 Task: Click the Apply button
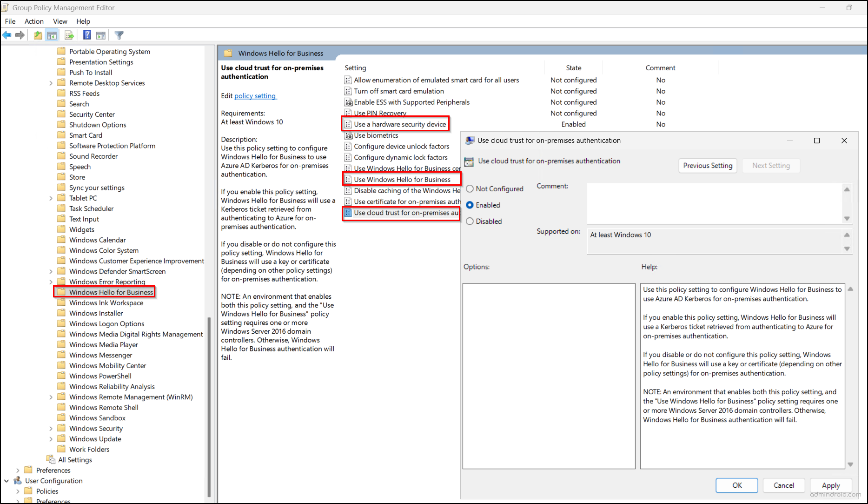[x=831, y=485]
